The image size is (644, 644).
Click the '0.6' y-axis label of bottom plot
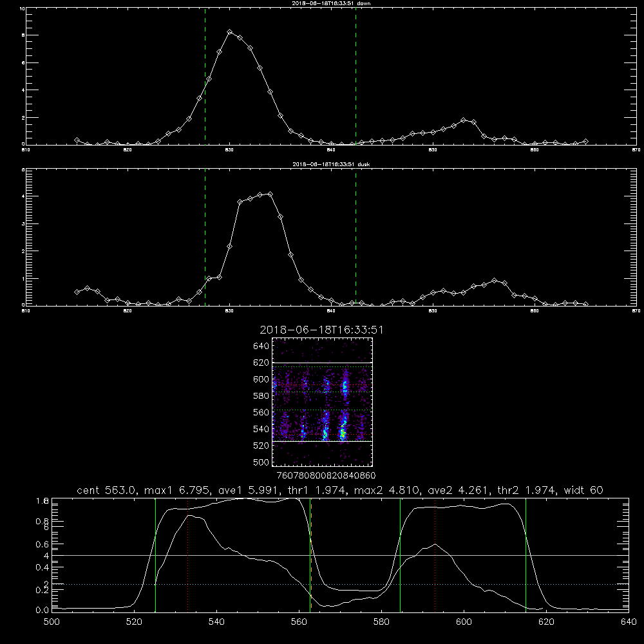pos(43,544)
